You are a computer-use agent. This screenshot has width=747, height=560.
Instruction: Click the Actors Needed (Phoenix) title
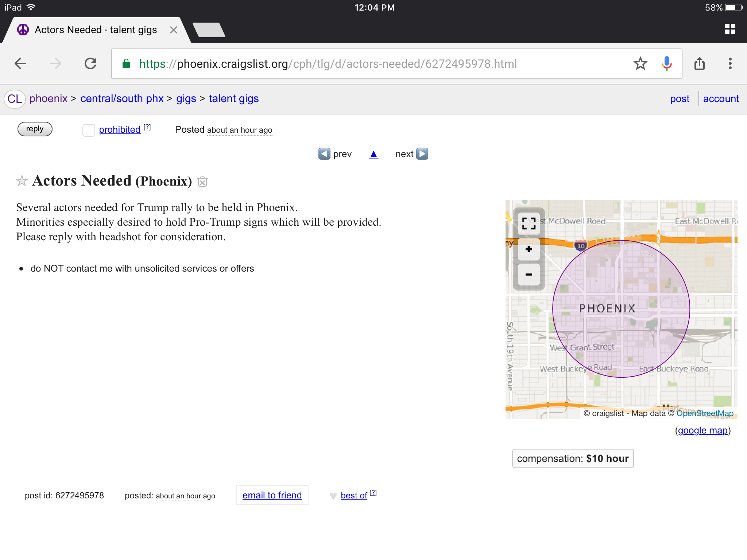[x=112, y=181]
